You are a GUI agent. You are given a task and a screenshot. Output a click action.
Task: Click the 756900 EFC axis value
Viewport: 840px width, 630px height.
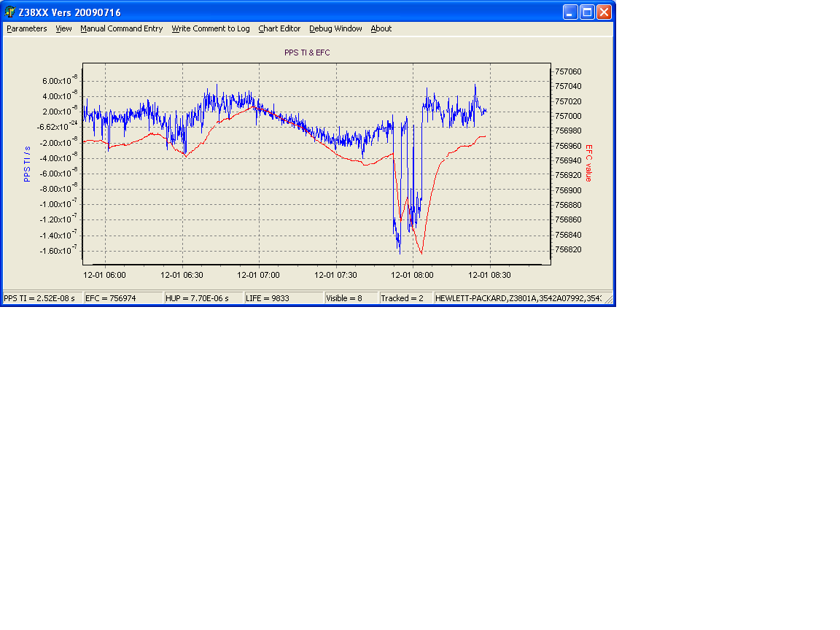[x=569, y=190]
